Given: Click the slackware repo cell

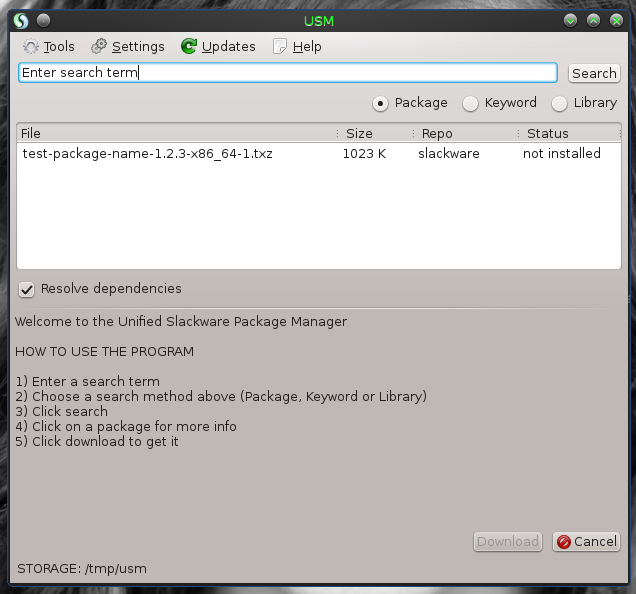Looking at the screenshot, I should point(449,154).
